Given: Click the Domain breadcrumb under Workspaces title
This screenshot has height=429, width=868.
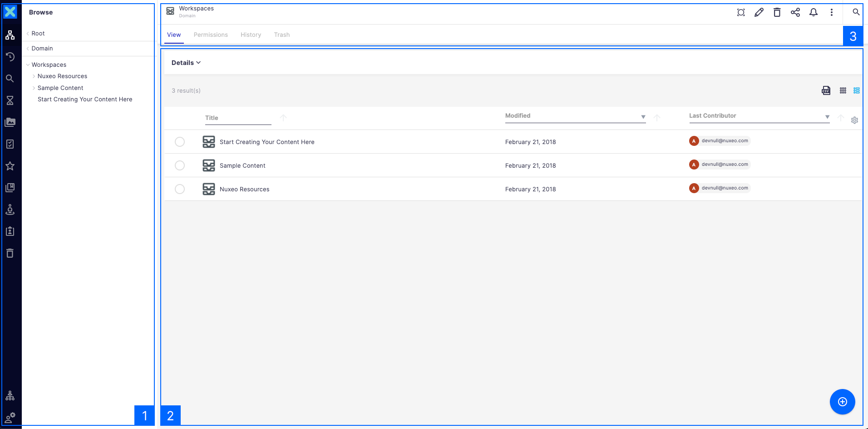Looking at the screenshot, I should (187, 16).
